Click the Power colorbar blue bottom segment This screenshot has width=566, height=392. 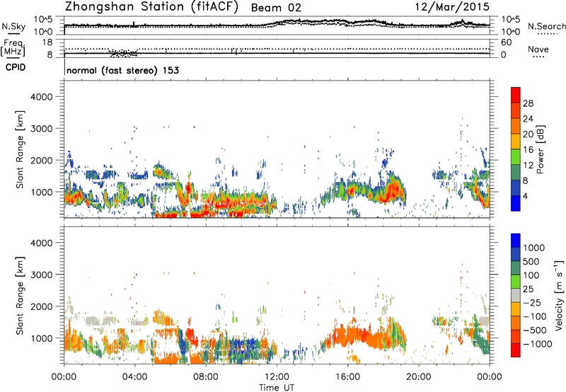(x=516, y=203)
